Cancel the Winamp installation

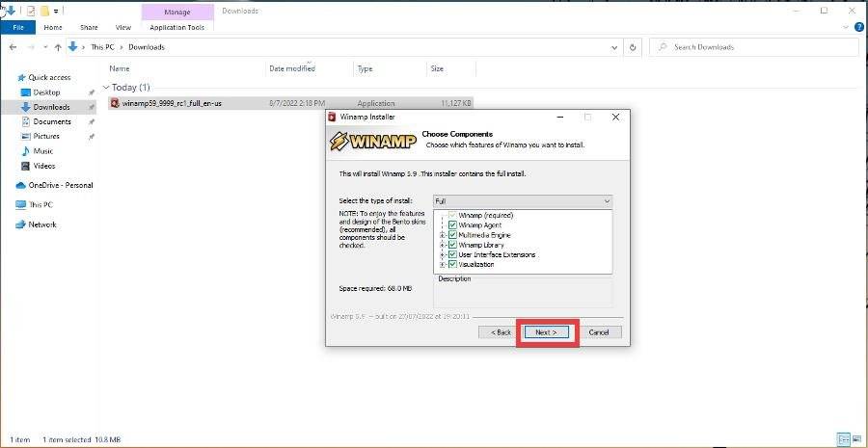599,332
